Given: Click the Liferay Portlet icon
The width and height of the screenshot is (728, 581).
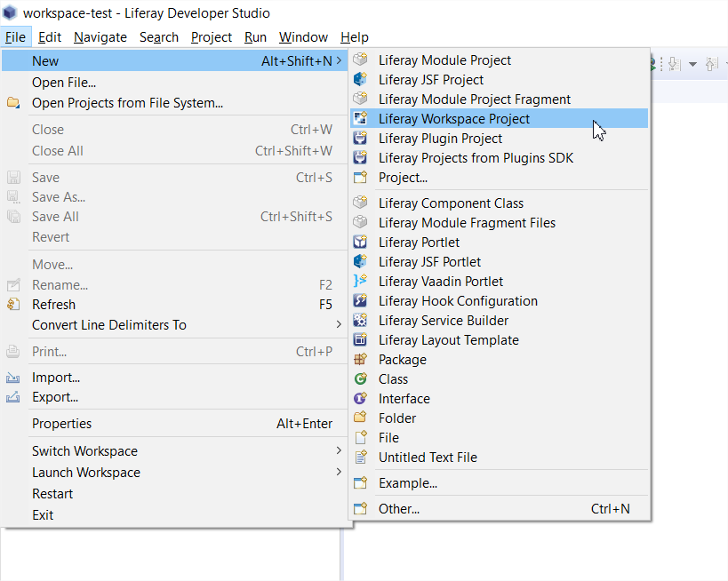Looking at the screenshot, I should [x=360, y=243].
